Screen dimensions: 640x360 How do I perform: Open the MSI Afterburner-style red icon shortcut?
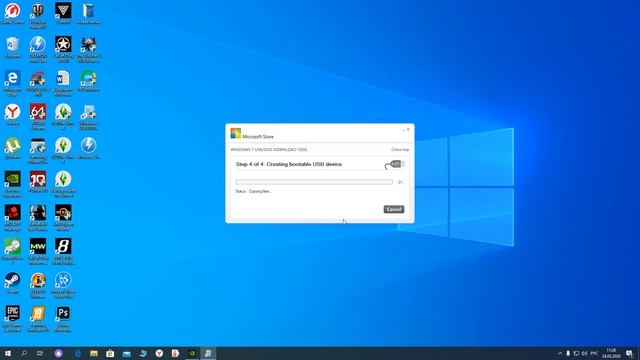pyautogui.click(x=13, y=217)
